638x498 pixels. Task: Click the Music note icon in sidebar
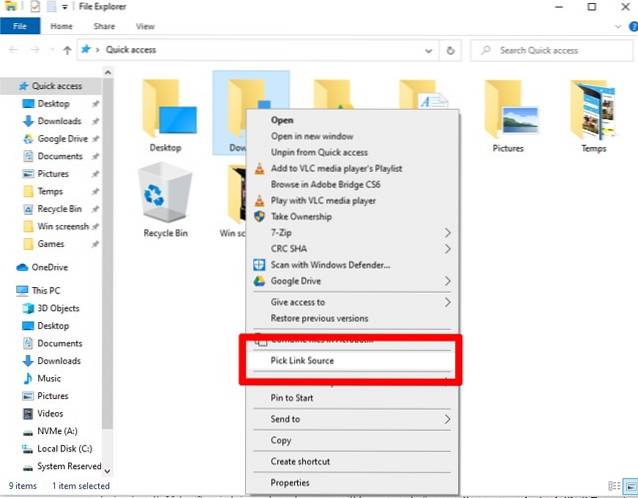(x=28, y=378)
